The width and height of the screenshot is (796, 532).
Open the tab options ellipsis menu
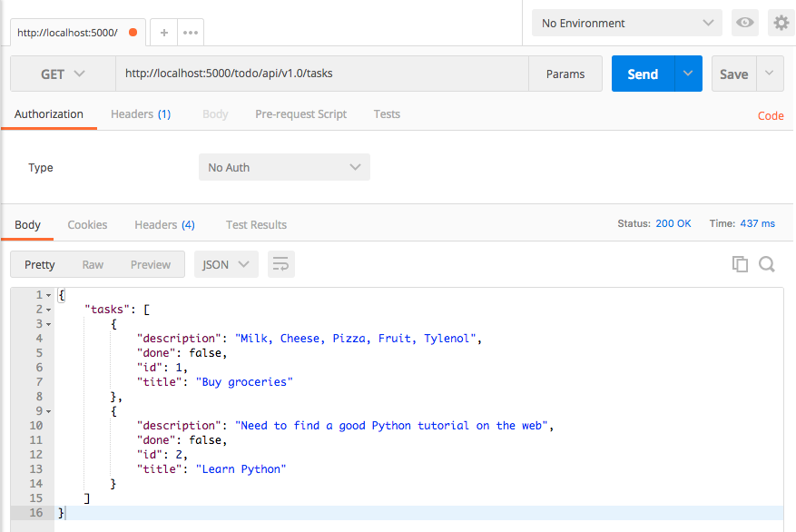[x=191, y=33]
